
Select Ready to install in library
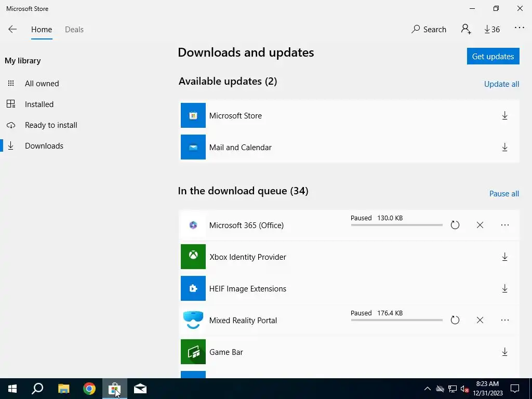[x=51, y=125]
